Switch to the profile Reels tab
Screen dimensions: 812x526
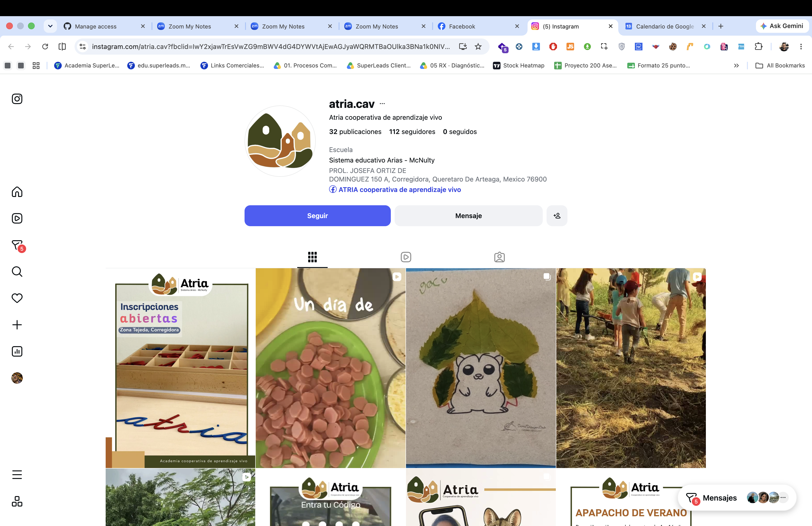pos(406,257)
